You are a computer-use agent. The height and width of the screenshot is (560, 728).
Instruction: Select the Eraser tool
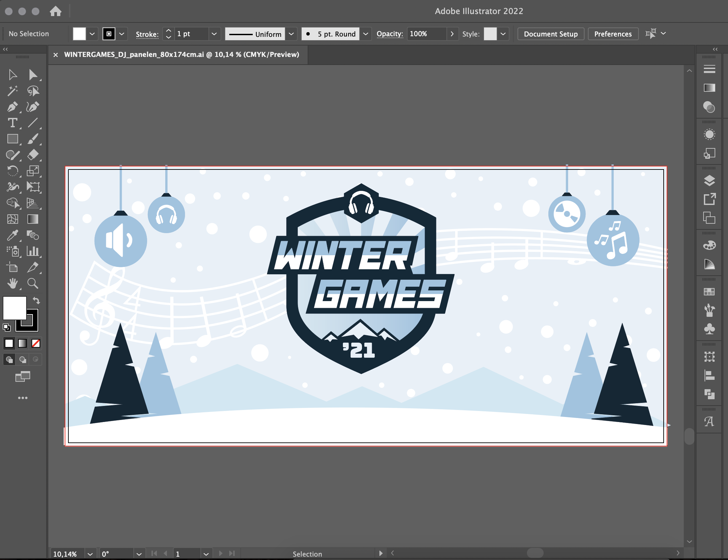pyautogui.click(x=33, y=155)
